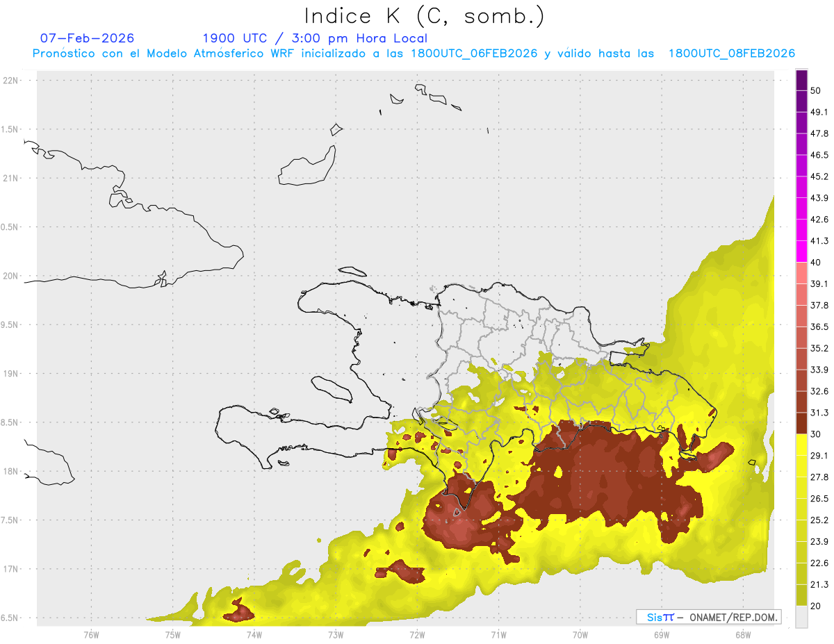The height and width of the screenshot is (644, 834).
Task: Click the "69W" longitude axis label
Action: click(661, 635)
